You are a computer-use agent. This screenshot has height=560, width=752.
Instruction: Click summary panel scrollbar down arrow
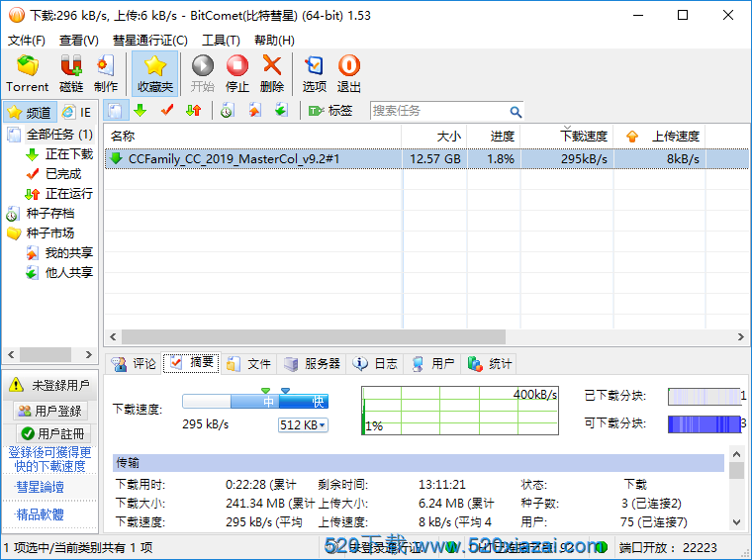(x=736, y=522)
